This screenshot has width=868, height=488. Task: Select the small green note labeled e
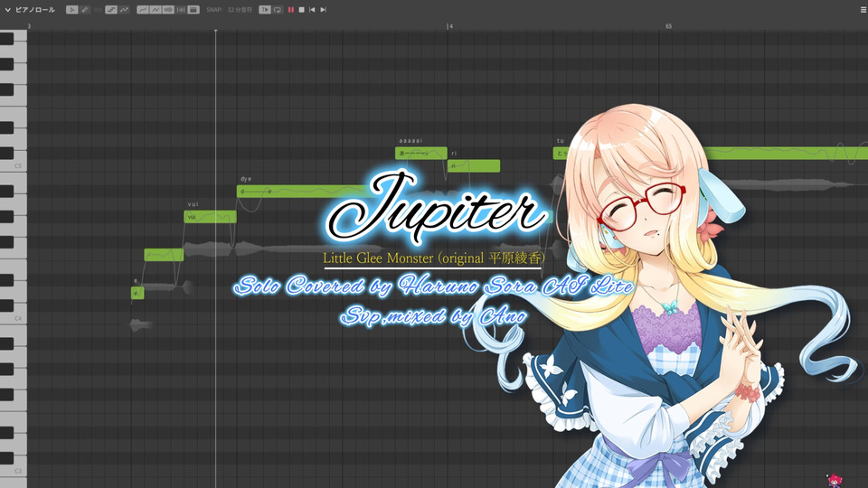[137, 293]
